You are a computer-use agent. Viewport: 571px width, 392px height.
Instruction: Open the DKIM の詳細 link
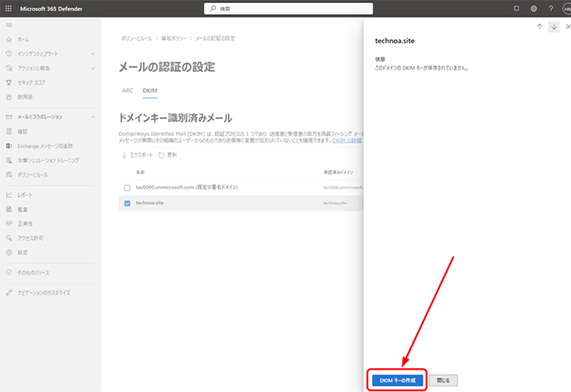point(347,140)
